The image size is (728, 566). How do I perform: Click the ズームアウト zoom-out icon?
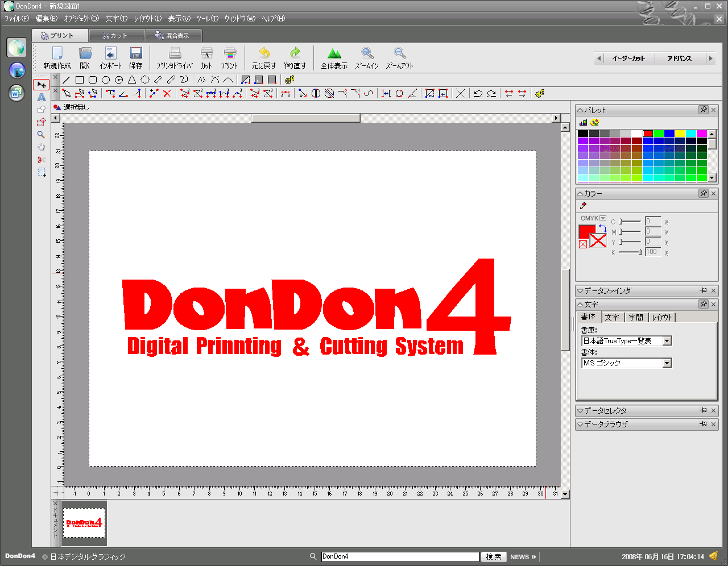click(400, 57)
